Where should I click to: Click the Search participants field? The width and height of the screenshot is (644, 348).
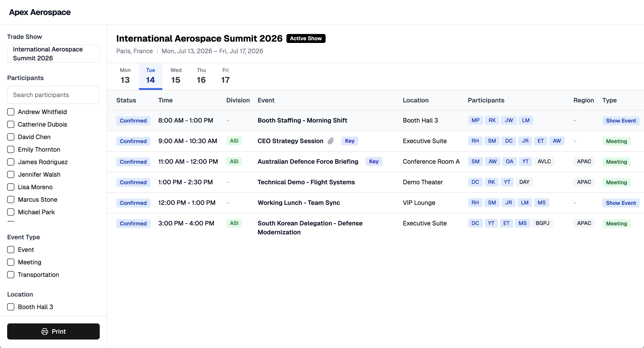coord(53,95)
